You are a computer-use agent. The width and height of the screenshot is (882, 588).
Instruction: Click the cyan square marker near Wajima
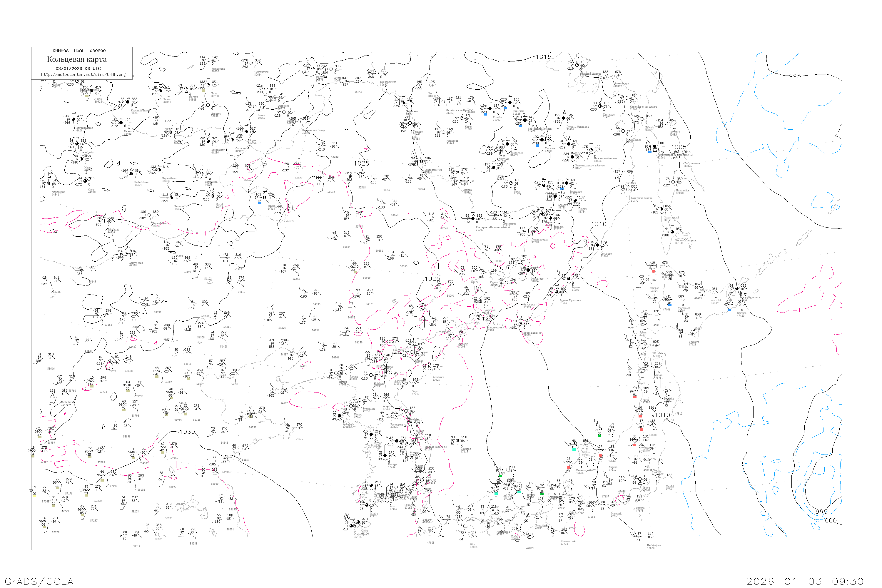(x=574, y=449)
